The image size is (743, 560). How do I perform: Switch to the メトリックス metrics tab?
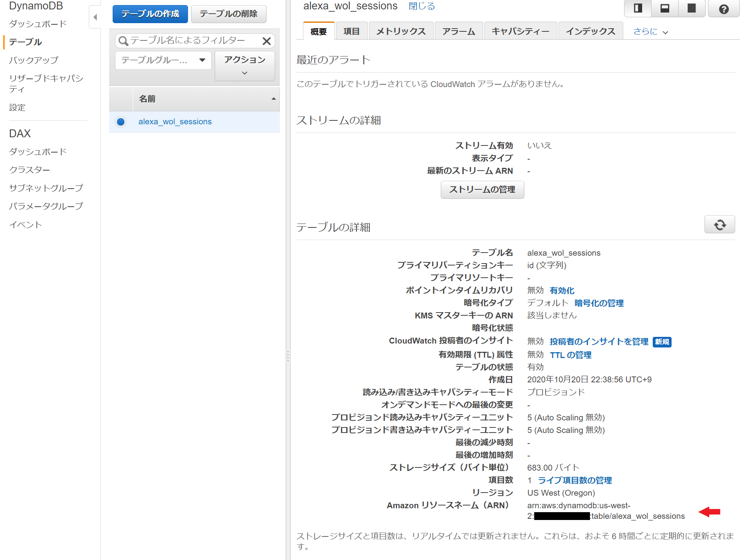coord(401,31)
